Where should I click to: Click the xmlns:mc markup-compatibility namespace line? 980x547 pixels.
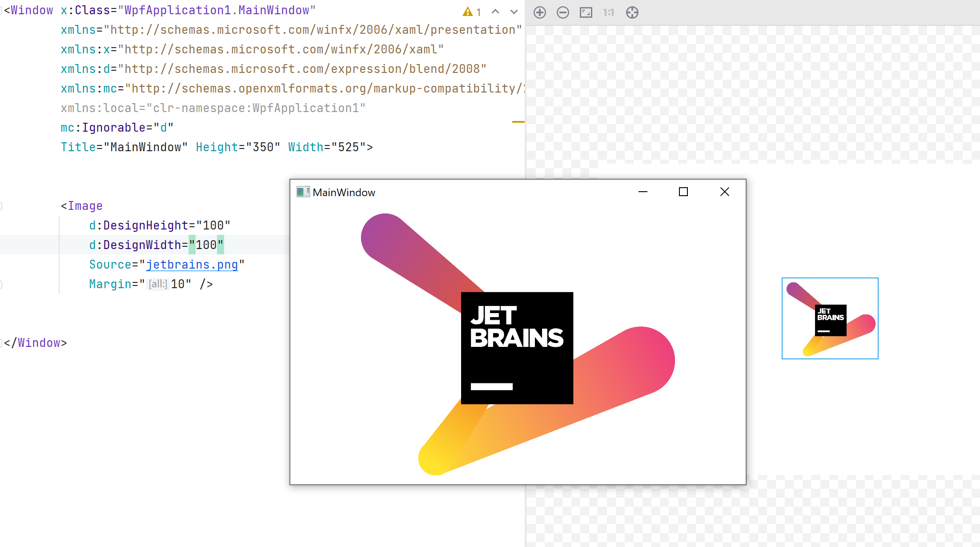[x=293, y=88]
